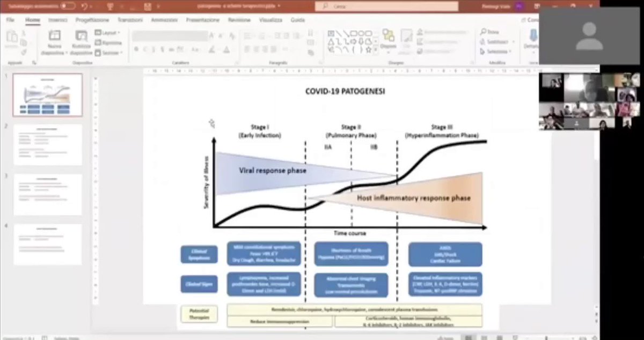
Task: Open the Guida ribbon tab
Action: pyautogui.click(x=297, y=20)
